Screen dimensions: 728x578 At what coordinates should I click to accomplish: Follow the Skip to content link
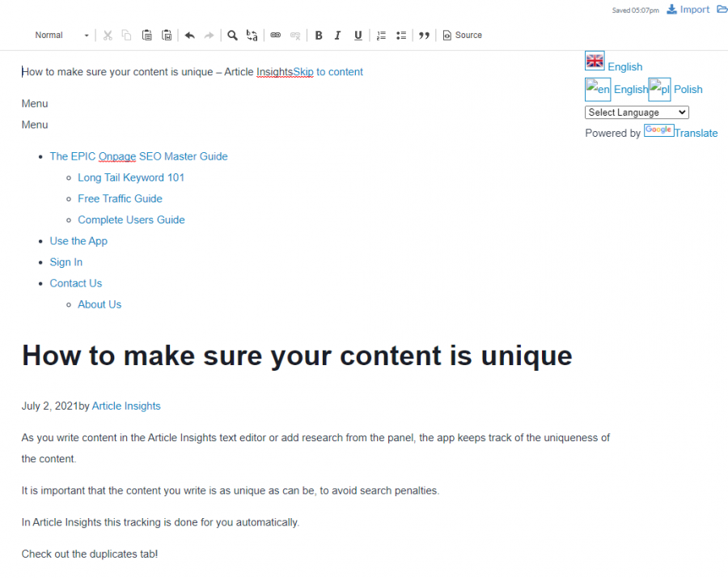[328, 72]
